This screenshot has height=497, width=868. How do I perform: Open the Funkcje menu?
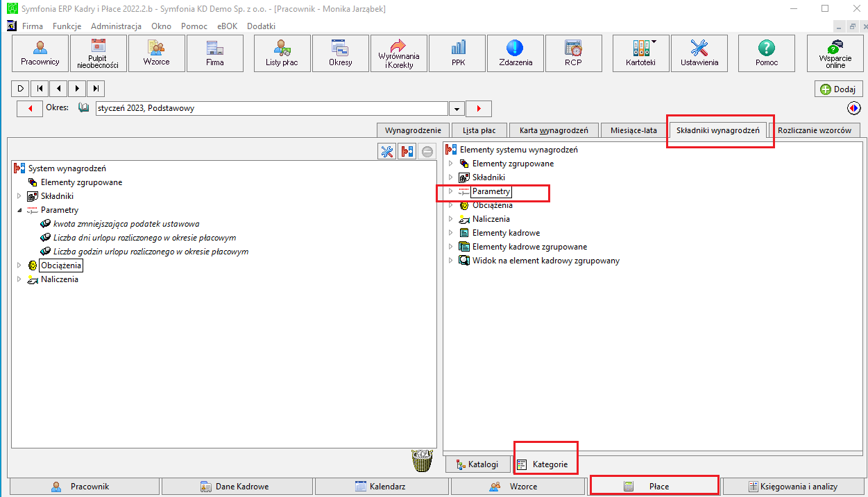click(67, 26)
